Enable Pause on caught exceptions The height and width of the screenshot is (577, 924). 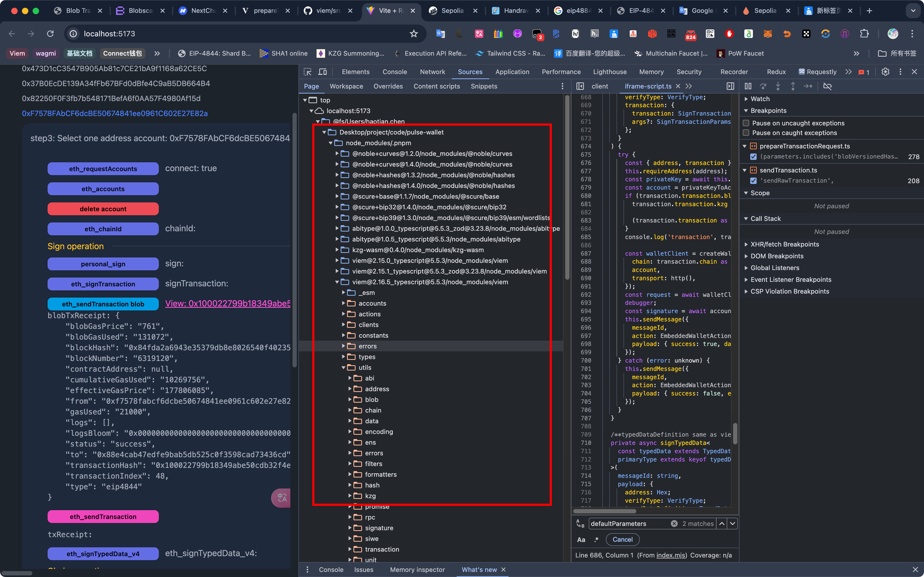[x=746, y=133]
